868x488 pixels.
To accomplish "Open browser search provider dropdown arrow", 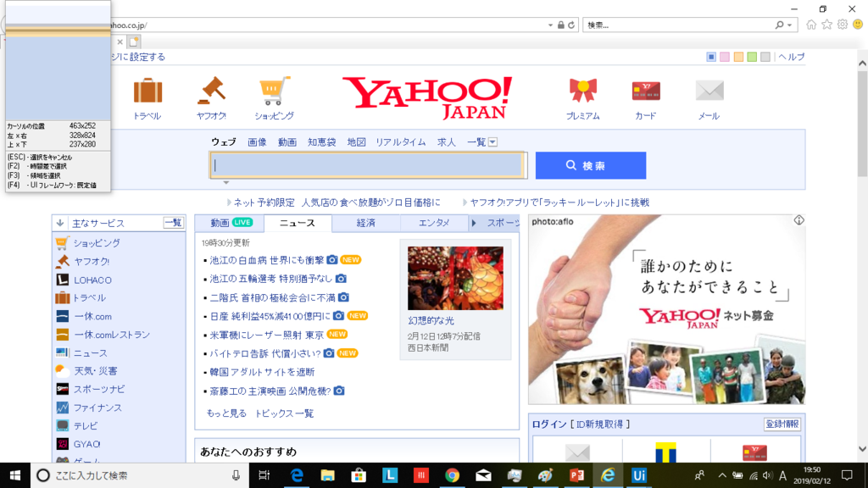I will click(x=789, y=25).
